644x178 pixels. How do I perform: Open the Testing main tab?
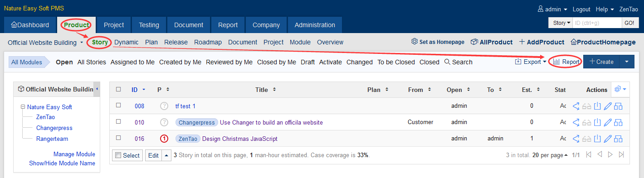(x=149, y=25)
